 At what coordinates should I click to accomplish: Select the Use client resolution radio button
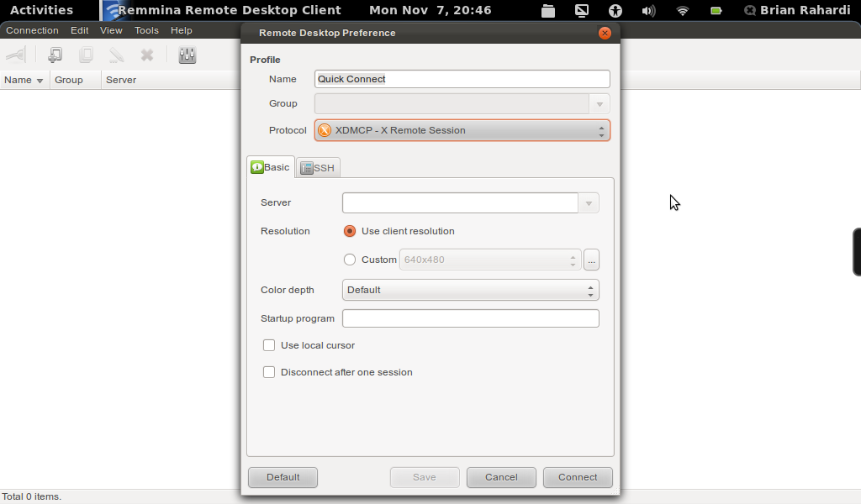click(x=350, y=232)
